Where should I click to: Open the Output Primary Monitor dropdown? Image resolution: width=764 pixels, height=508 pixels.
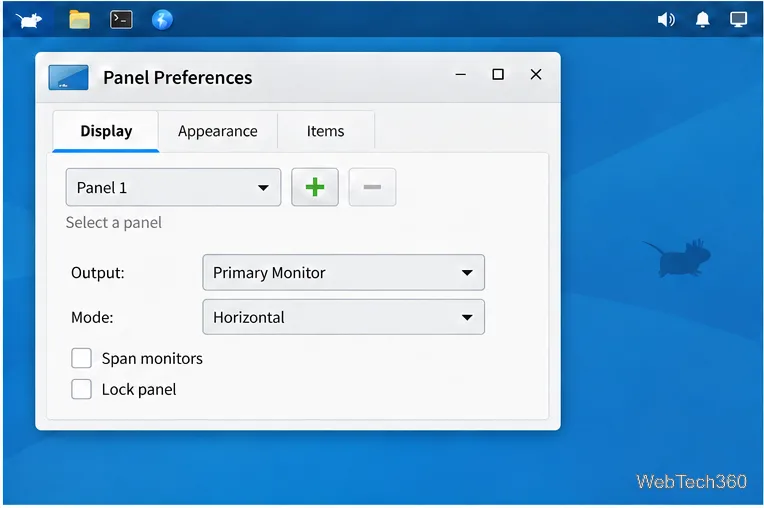pyautogui.click(x=344, y=272)
